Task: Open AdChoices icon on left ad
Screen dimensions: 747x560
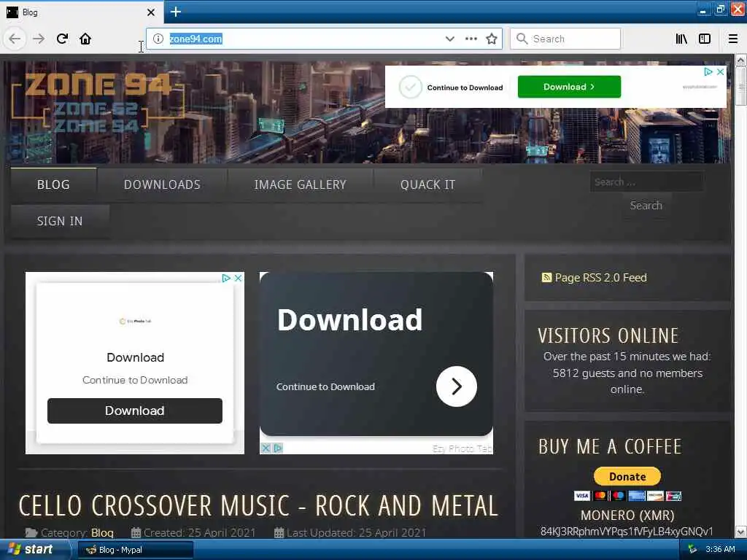Action: [226, 278]
